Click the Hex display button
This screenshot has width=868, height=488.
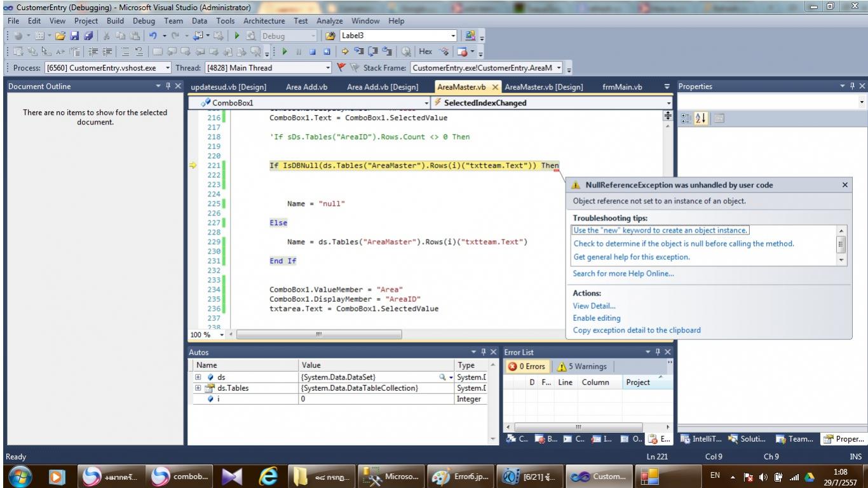(425, 52)
